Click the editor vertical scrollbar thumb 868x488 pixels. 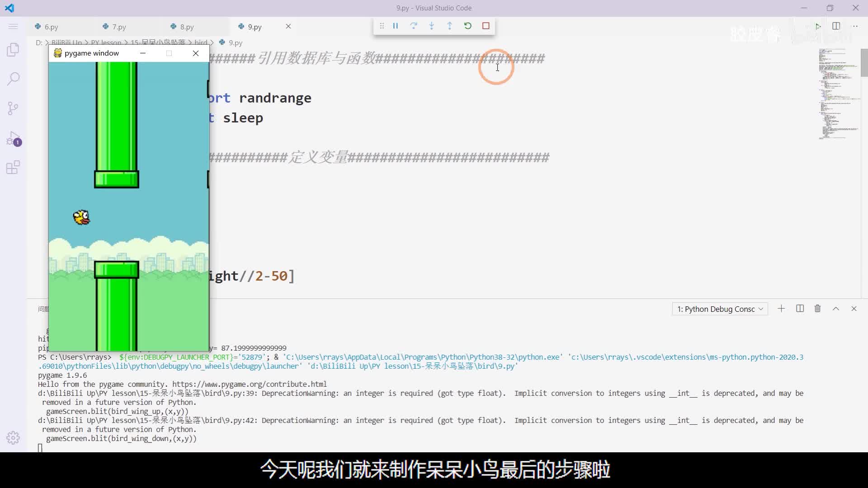tap(864, 63)
